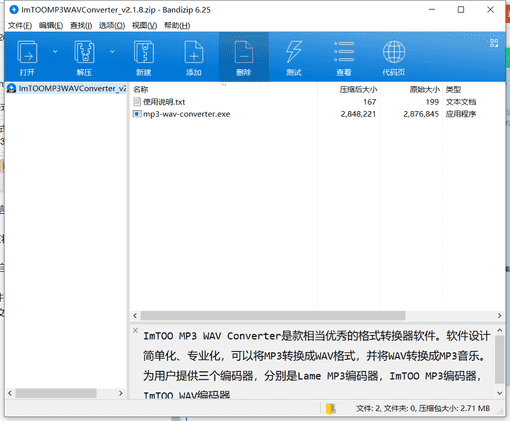Click the Code page (代码页) globe icon
This screenshot has width=510, height=421.
394,52
